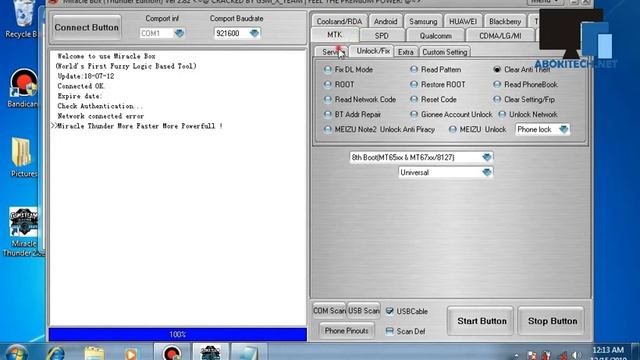640x360 pixels.
Task: Click the volume speaker tray icon
Action: 577,356
